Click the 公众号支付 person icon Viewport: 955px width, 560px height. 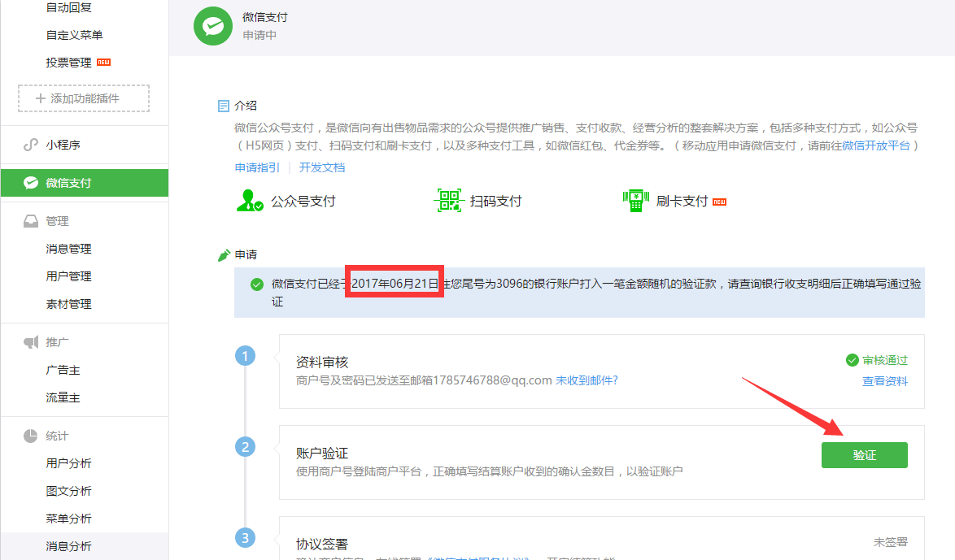tap(249, 200)
